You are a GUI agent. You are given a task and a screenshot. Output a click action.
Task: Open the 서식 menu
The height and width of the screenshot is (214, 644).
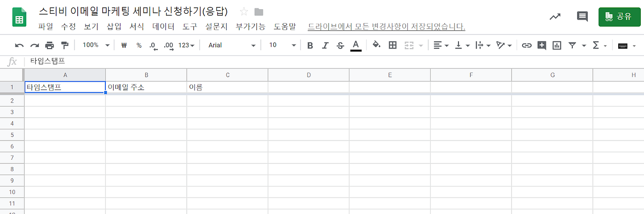(x=137, y=27)
